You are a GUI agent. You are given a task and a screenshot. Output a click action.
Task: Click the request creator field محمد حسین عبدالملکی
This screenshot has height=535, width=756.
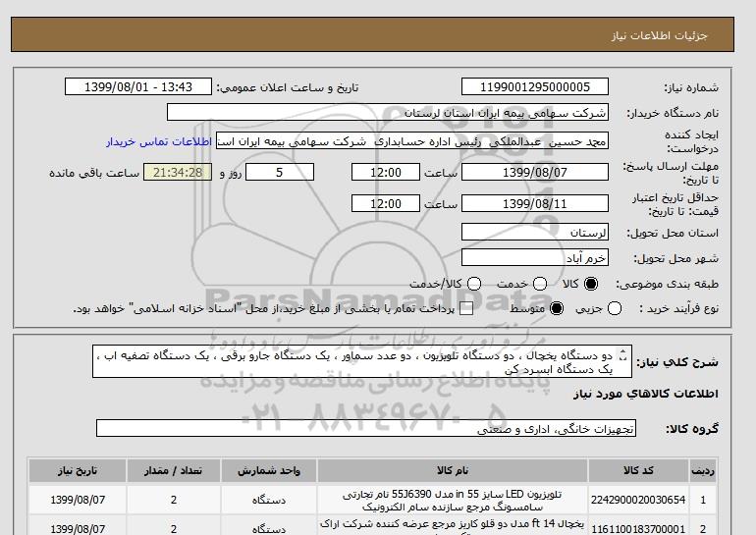412,141
